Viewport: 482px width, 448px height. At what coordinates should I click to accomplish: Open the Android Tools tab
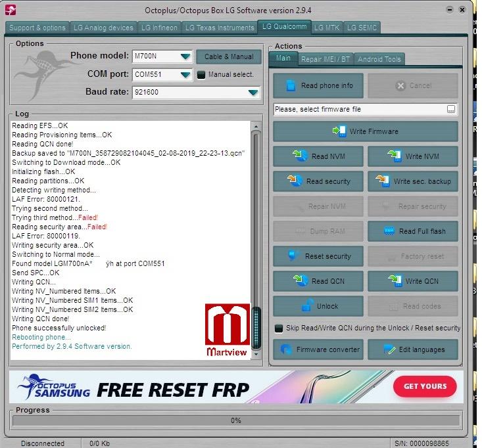(x=379, y=59)
